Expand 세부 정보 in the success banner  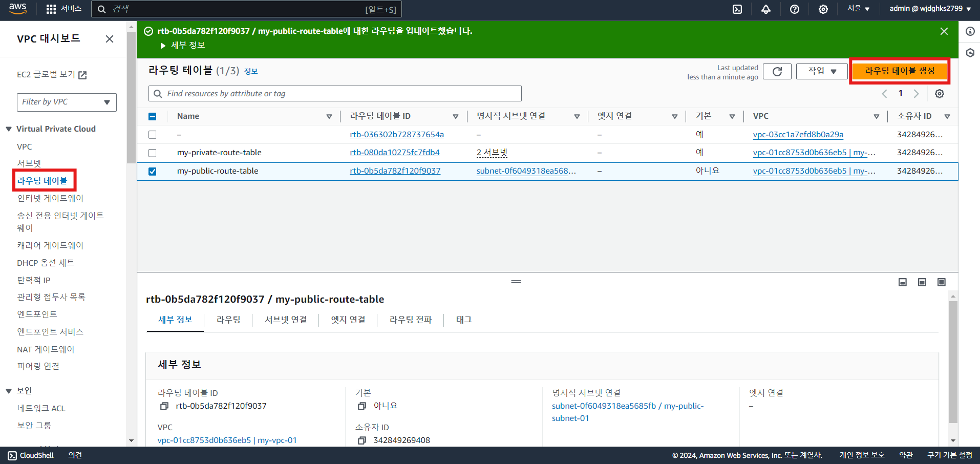pos(183,45)
